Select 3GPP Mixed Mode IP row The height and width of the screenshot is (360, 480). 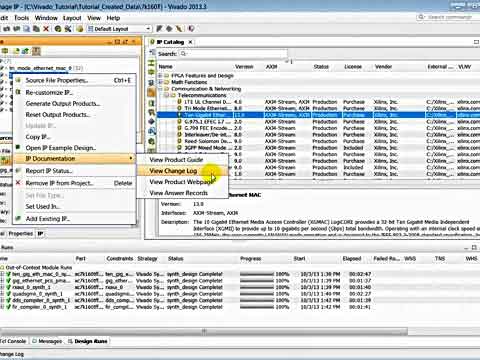(318, 148)
